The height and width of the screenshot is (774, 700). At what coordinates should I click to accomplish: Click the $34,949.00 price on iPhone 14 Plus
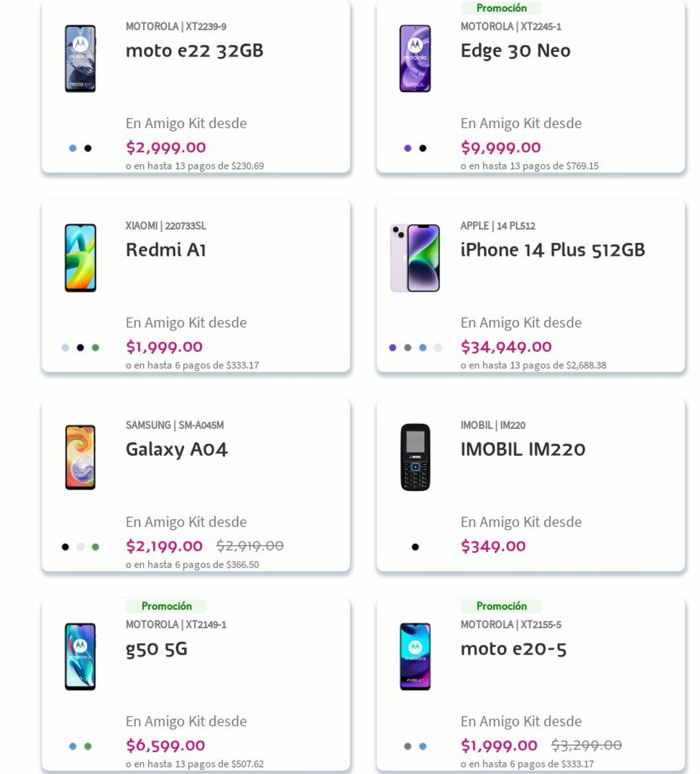coord(506,347)
